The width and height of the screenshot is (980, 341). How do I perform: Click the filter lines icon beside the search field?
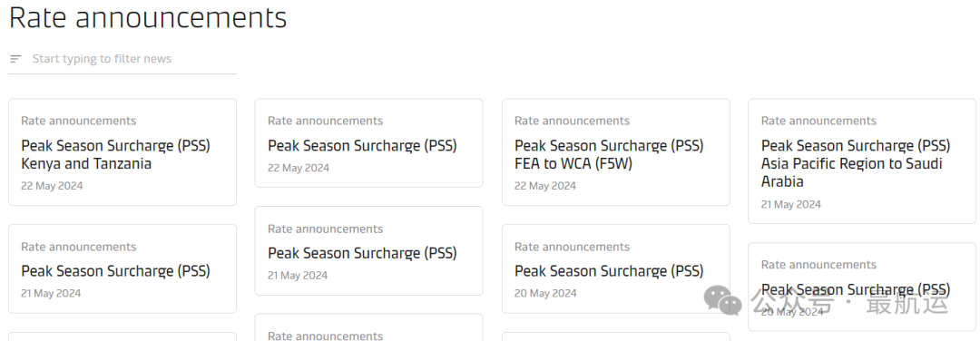click(15, 59)
